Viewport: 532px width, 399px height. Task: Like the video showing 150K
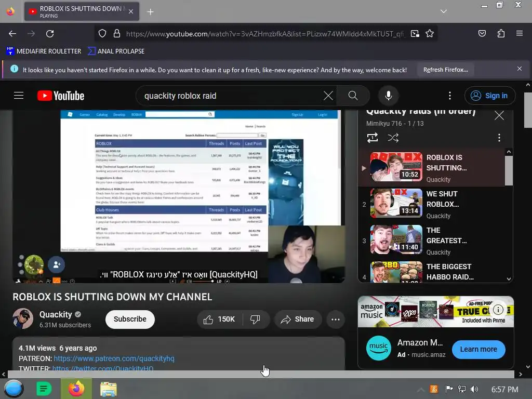point(220,320)
